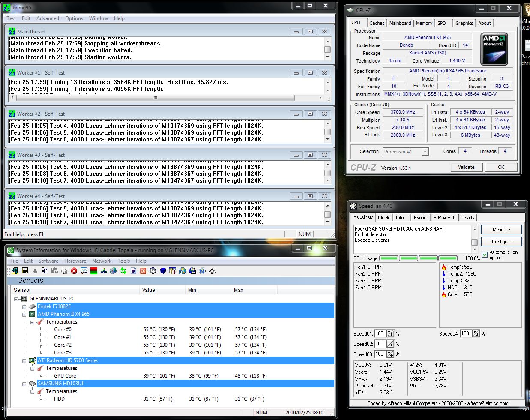
Task: Open the Memory tab in CPU-Z
Action: [424, 23]
